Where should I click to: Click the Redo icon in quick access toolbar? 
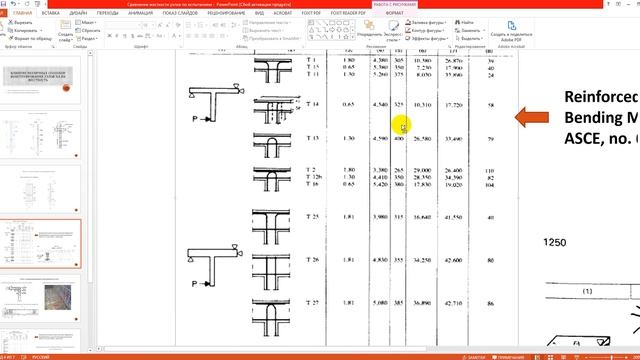coord(27,4)
